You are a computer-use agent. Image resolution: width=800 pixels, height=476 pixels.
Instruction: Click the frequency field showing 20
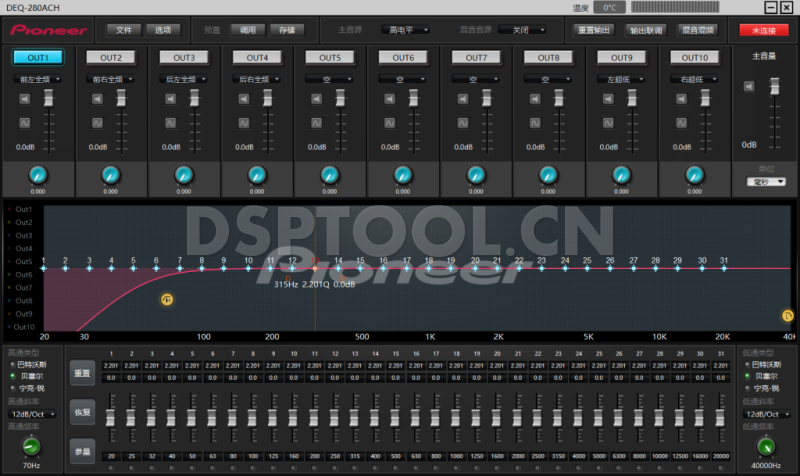click(111, 456)
